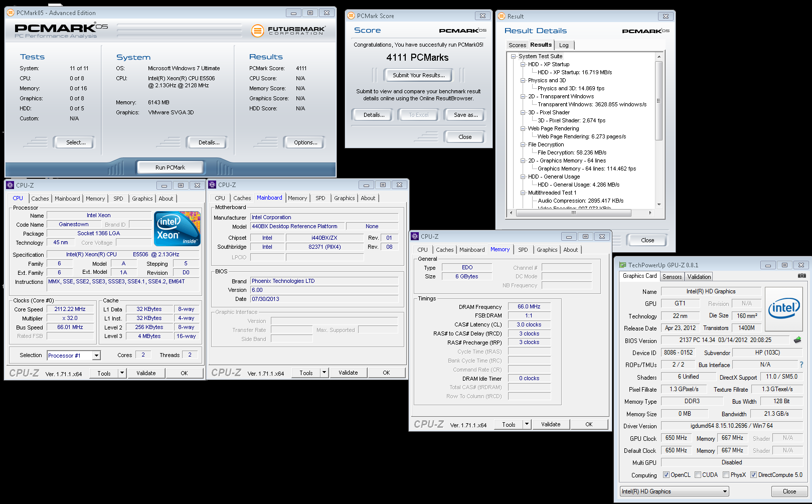Toggle the CUDA checkbox
The height and width of the screenshot is (504, 812).
coord(698,474)
